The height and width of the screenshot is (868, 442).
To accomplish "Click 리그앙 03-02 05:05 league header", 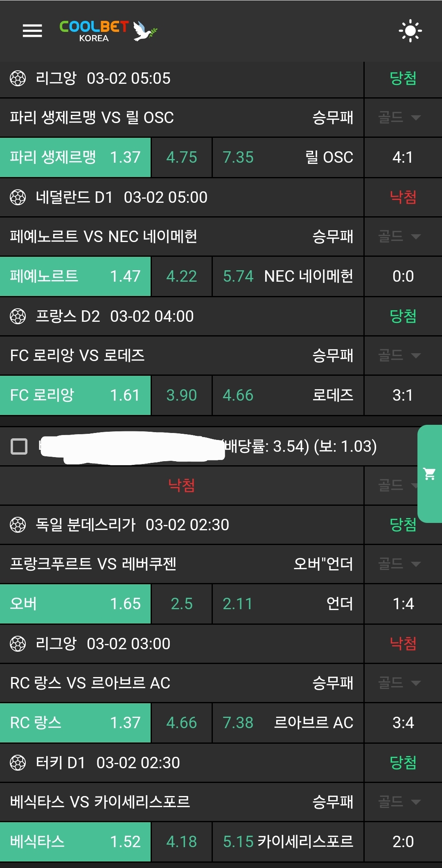I will point(181,79).
